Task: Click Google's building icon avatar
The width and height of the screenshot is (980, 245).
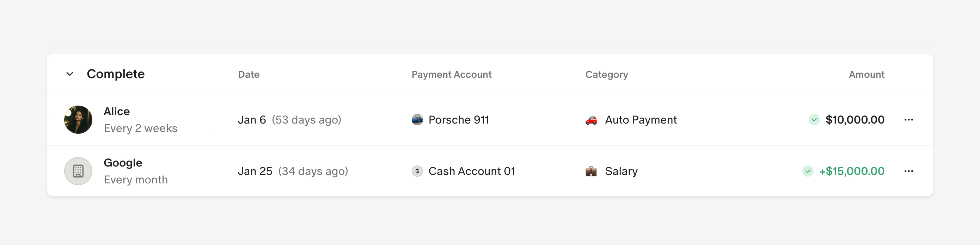Action: tap(78, 171)
